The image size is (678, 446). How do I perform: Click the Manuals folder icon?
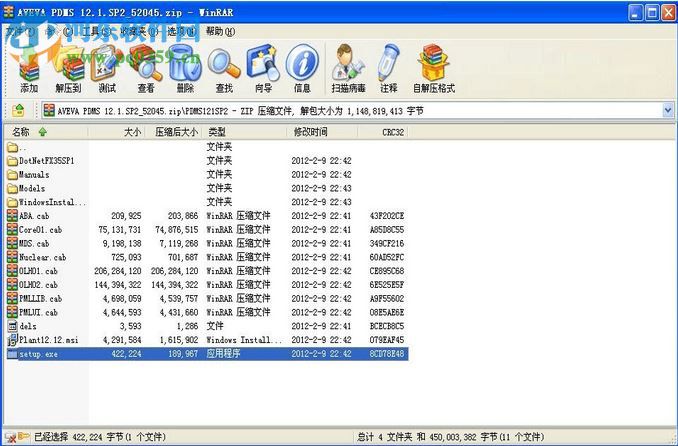coord(13,175)
